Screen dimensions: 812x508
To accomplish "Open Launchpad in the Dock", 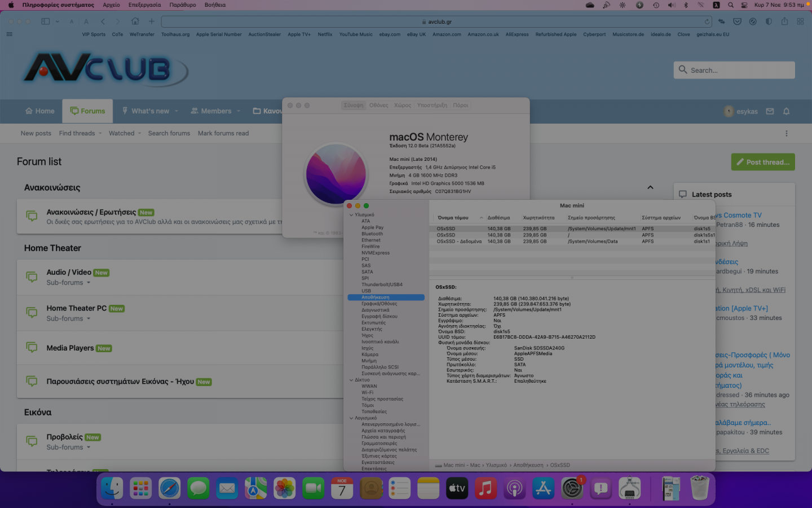I will 140,488.
